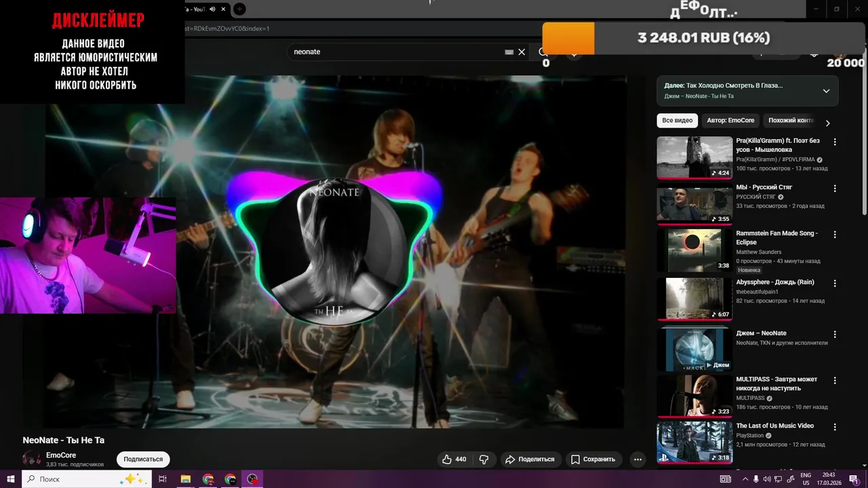The width and height of the screenshot is (868, 488).
Task: Expand the 'Далее' up-next playlist panel
Action: (x=826, y=91)
